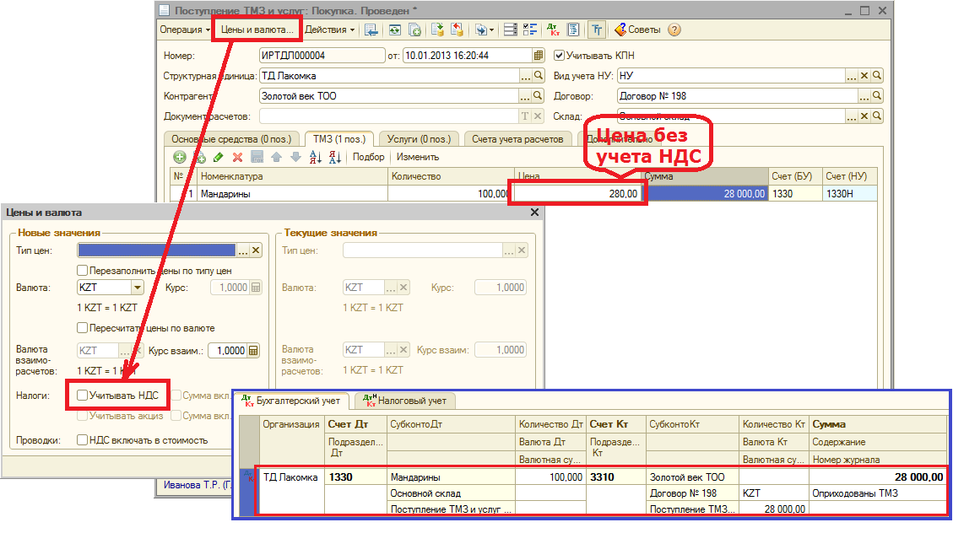Viewport: 953px width, 560px height.
Task: Click the red delete row icon
Action: [237, 157]
